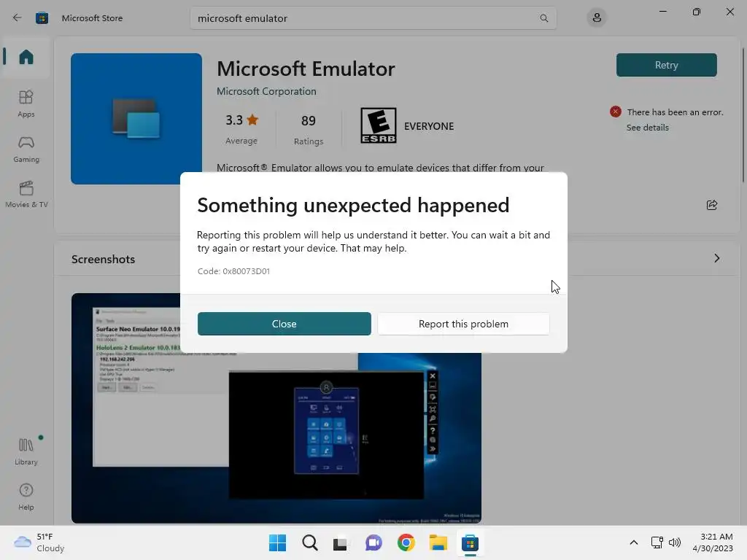The image size is (747, 560).
Task: Click the search magnifier icon
Action: pos(543,18)
